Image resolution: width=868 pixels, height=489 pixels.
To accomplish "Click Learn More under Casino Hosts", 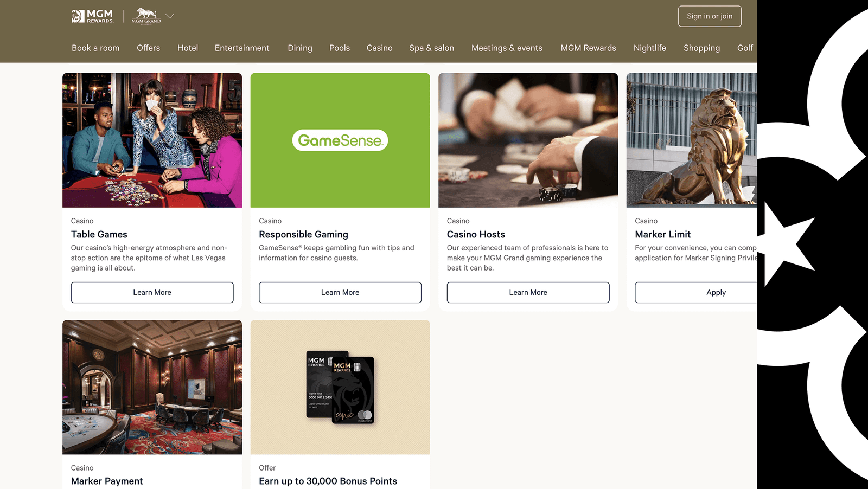I will click(x=528, y=292).
